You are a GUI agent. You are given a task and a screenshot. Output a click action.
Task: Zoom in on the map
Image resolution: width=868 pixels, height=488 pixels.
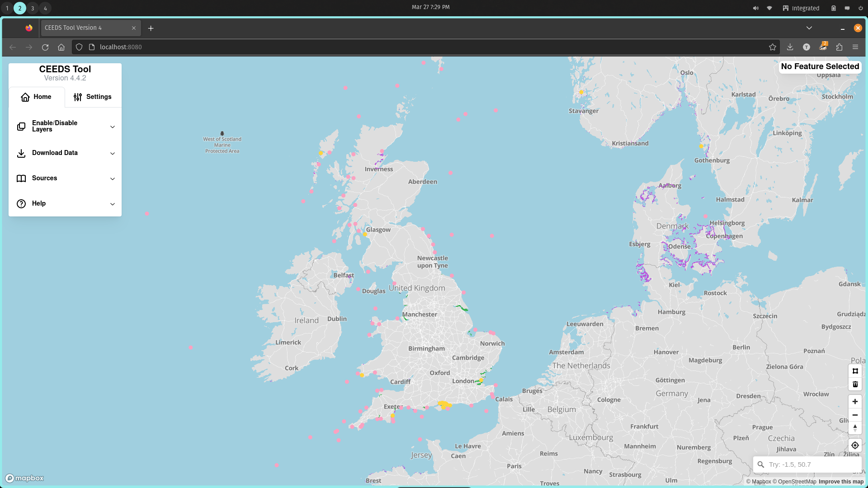click(855, 401)
